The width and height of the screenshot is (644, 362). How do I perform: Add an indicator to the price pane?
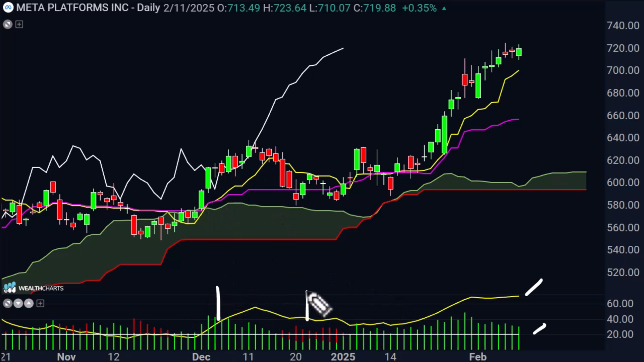click(19, 24)
